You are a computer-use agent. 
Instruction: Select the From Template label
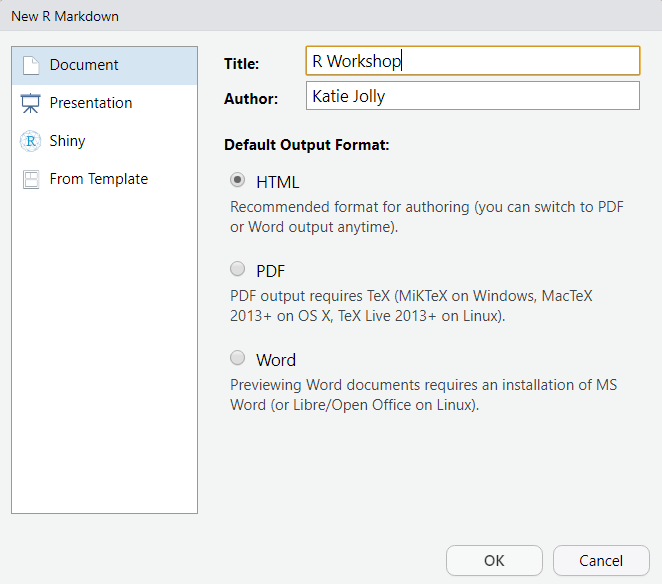(x=99, y=179)
